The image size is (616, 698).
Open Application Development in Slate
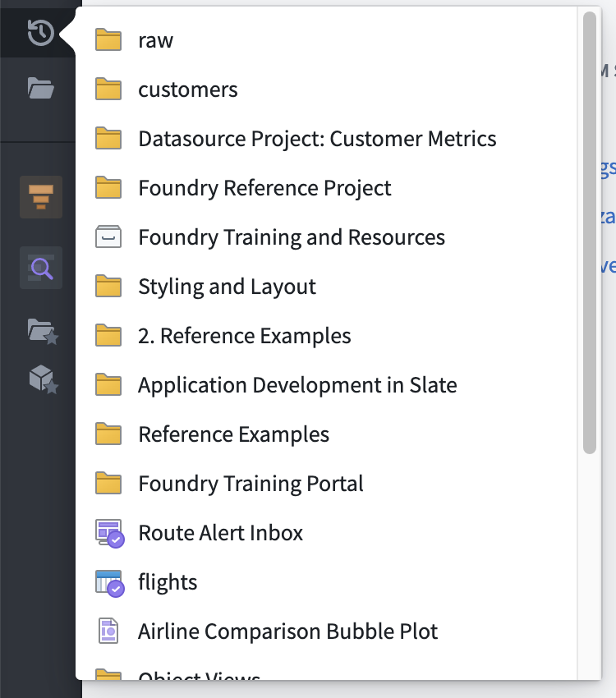click(x=297, y=385)
